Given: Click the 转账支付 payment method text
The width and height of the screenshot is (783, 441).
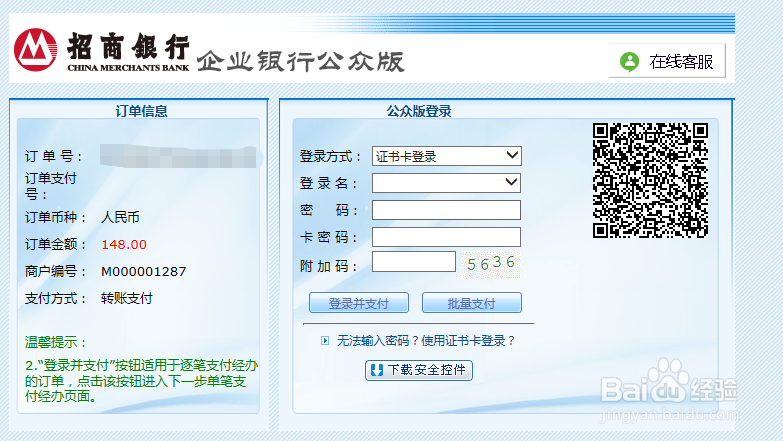Looking at the screenshot, I should (x=126, y=298).
